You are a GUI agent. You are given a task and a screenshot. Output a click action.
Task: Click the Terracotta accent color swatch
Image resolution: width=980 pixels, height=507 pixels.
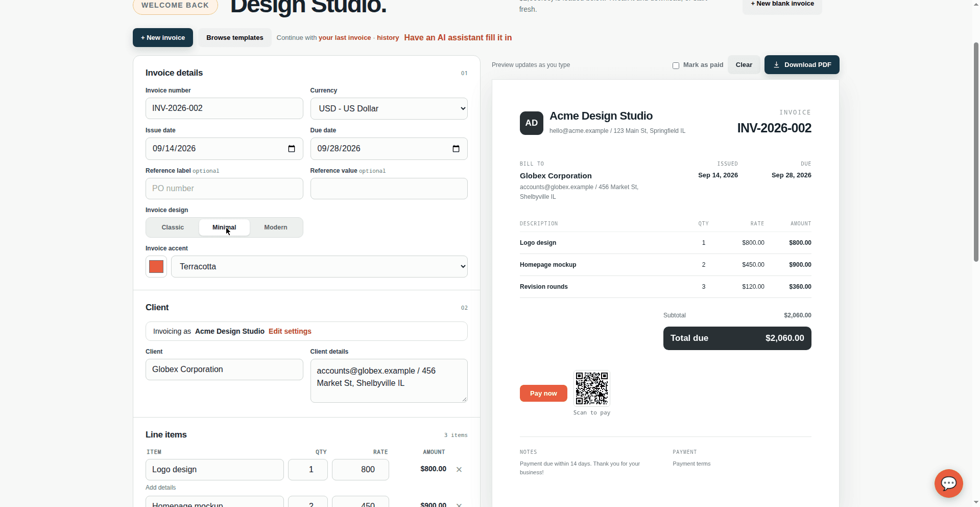(156, 266)
